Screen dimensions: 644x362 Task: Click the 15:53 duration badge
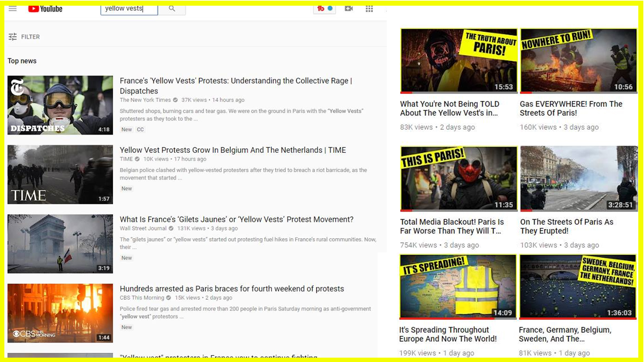pos(503,87)
